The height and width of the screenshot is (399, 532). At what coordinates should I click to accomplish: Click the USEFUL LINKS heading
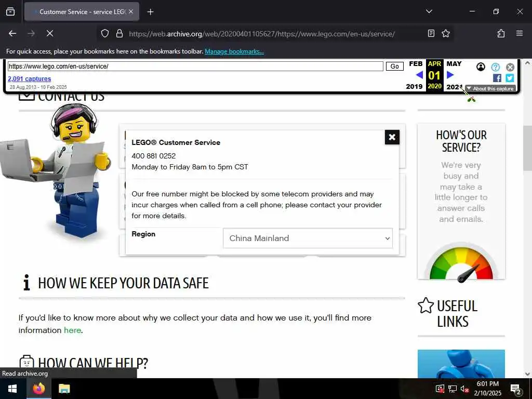457,313
